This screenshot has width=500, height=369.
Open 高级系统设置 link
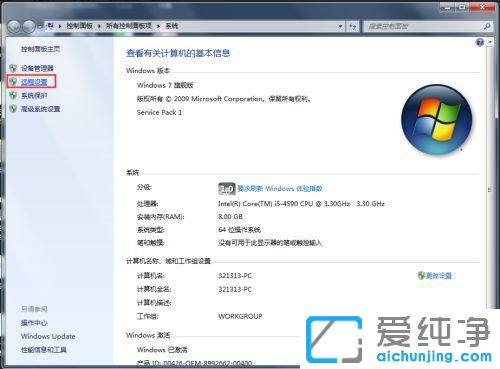[41, 109]
